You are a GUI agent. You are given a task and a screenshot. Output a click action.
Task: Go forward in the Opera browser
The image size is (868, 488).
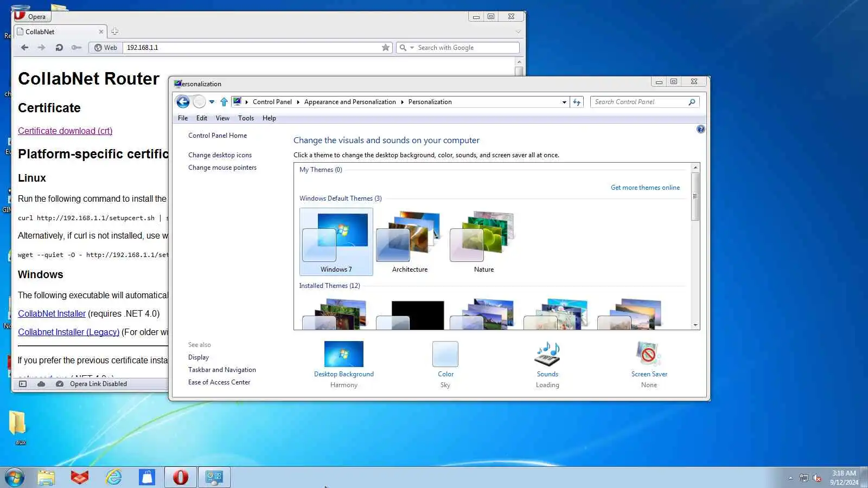click(41, 48)
